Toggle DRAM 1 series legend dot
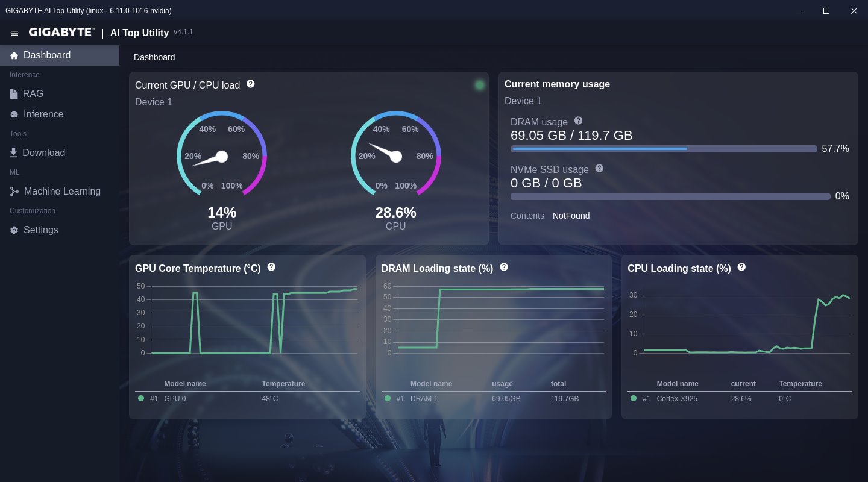 pos(388,398)
